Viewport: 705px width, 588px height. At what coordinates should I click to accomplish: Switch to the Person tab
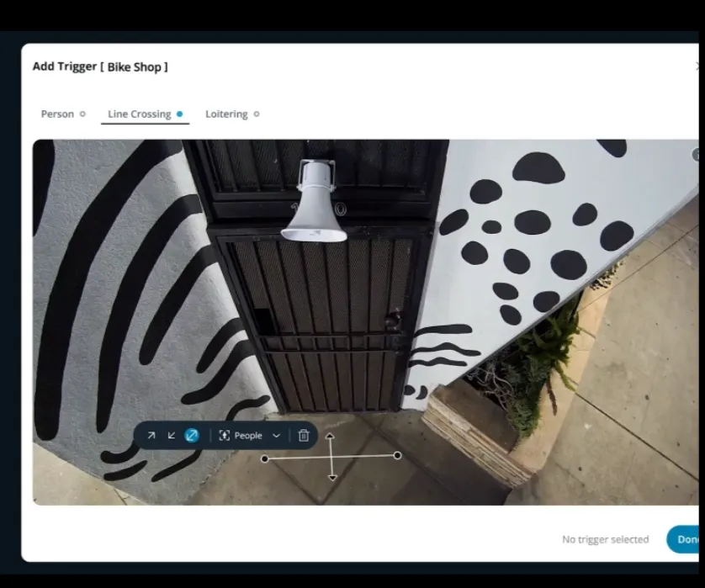[57, 114]
